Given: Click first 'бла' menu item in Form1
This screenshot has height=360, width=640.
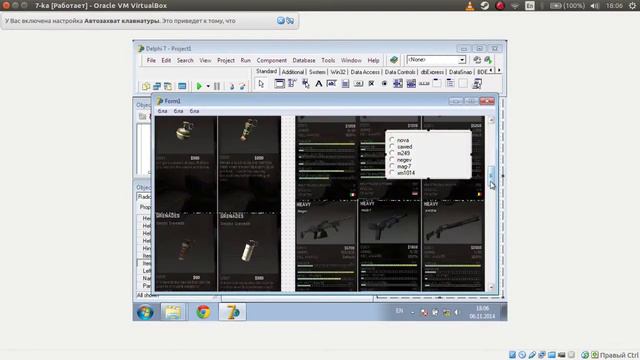Looking at the screenshot, I should (x=162, y=111).
